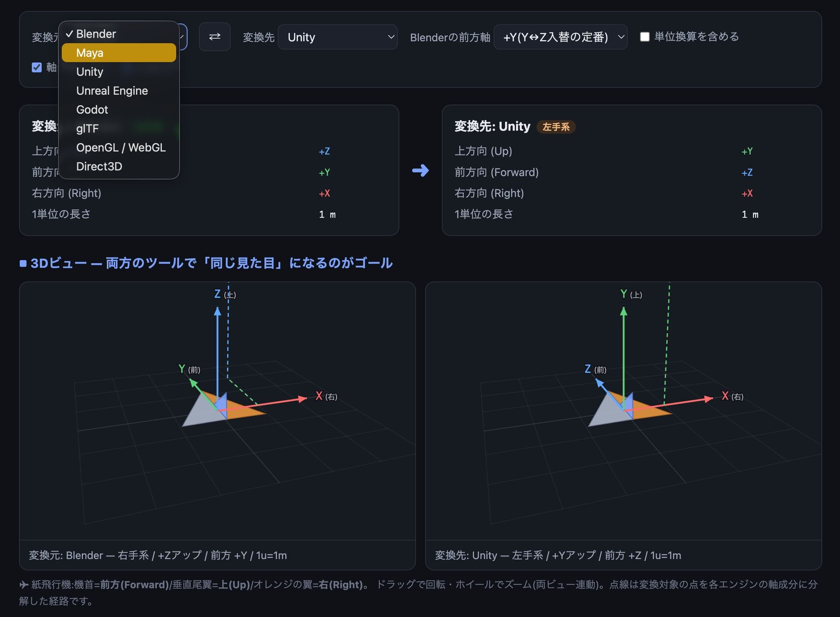The image size is (840, 617).
Task: Click the +X value in the Unity panel
Action: [747, 193]
